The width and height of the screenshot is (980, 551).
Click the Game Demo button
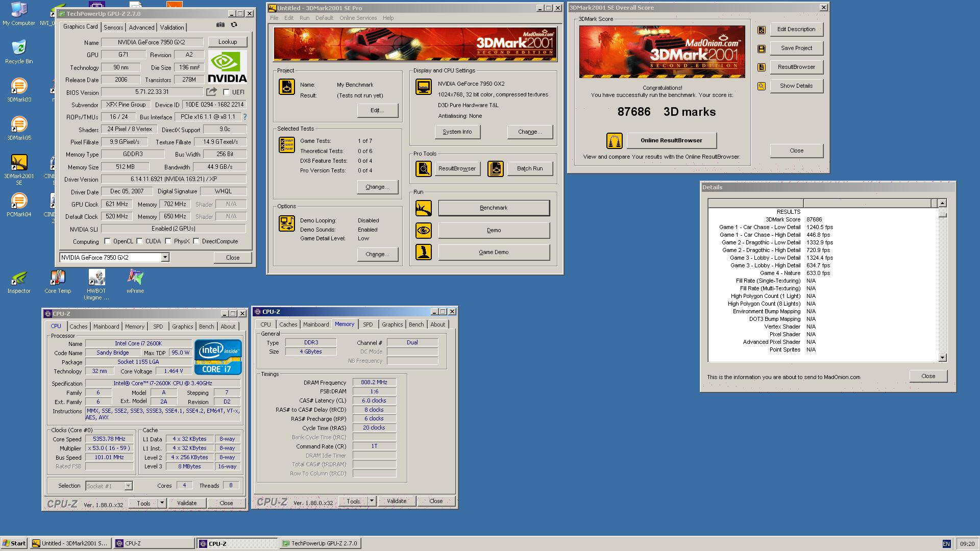[x=494, y=252]
